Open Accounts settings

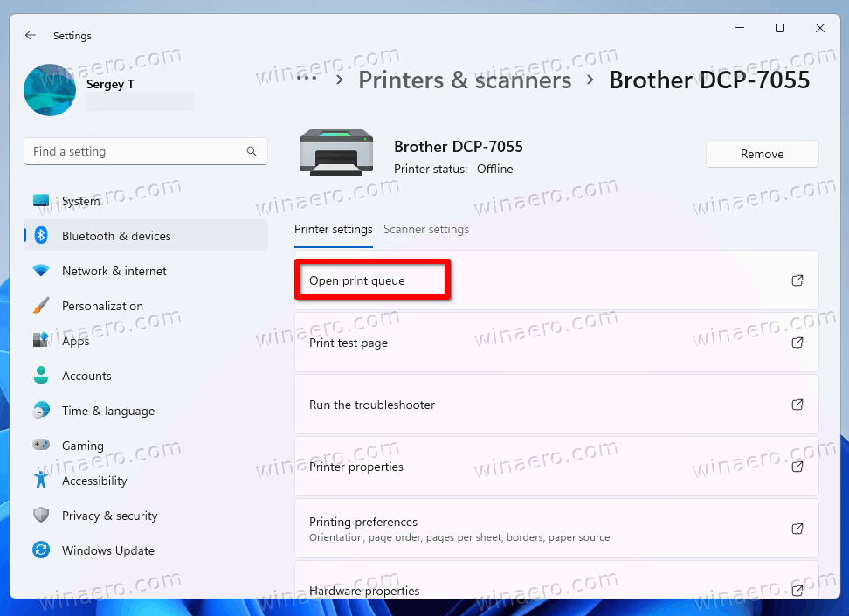pyautogui.click(x=146, y=376)
